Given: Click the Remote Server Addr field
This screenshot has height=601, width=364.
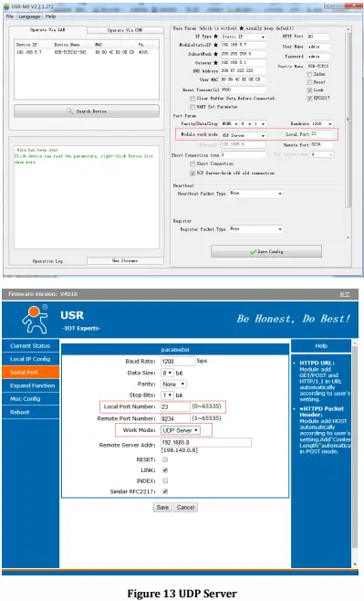Looking at the screenshot, I should [206, 443].
